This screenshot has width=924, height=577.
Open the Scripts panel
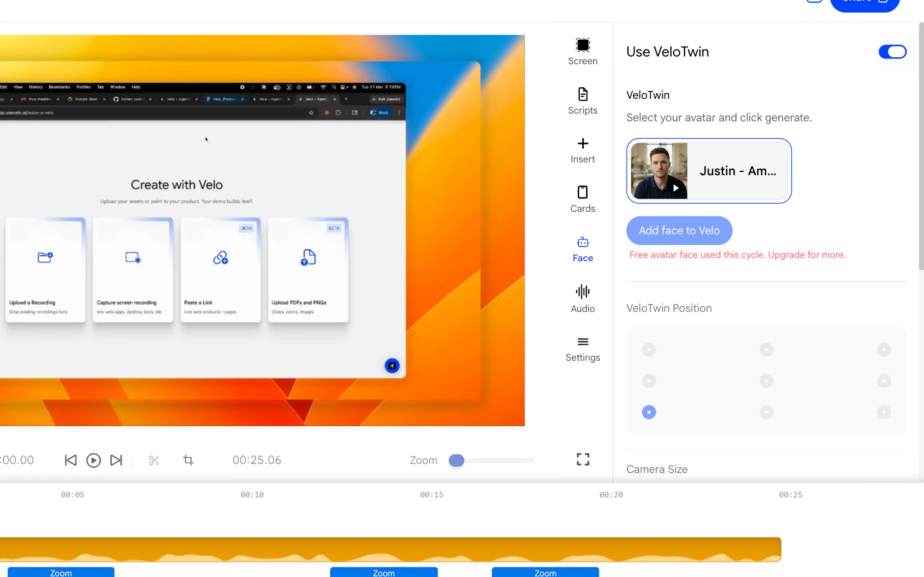(x=582, y=101)
